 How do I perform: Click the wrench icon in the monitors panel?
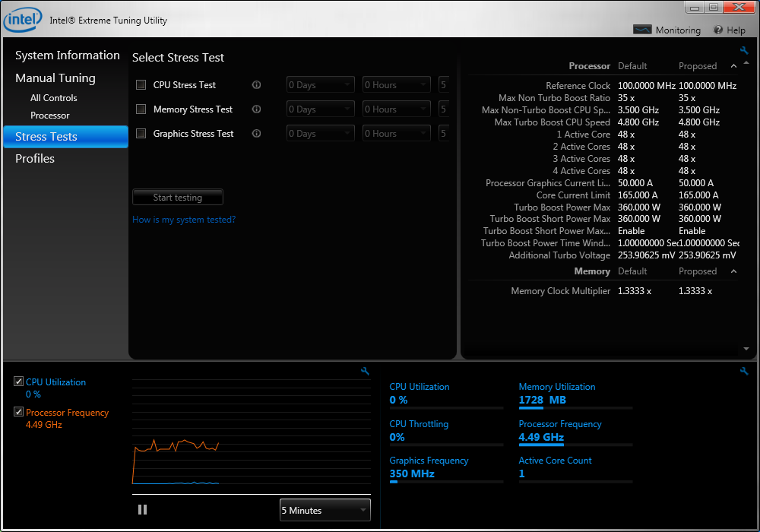click(744, 371)
